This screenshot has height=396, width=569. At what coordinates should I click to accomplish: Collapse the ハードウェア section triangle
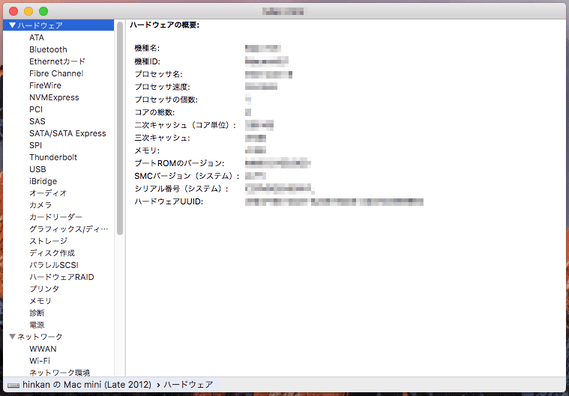point(12,25)
